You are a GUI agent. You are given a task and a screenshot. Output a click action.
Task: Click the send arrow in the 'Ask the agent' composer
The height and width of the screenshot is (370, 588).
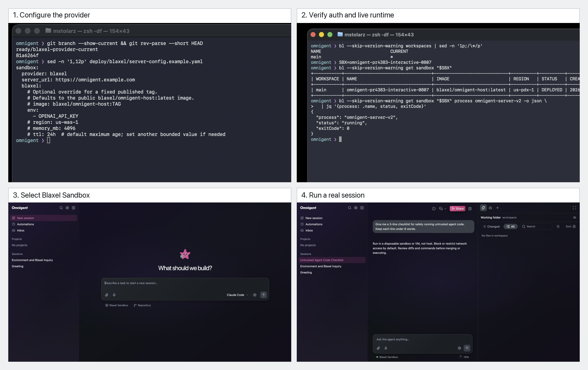click(x=467, y=348)
